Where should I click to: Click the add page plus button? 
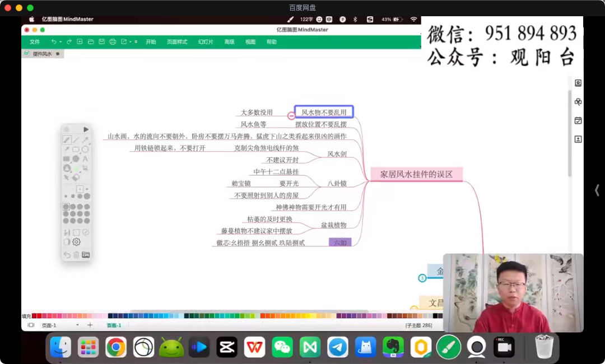click(x=90, y=325)
